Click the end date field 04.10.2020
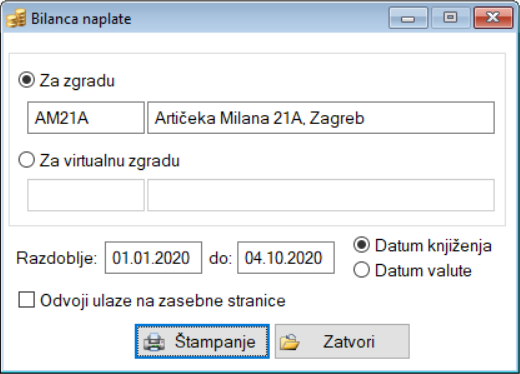Viewport: 520px width, 374px height. (286, 258)
